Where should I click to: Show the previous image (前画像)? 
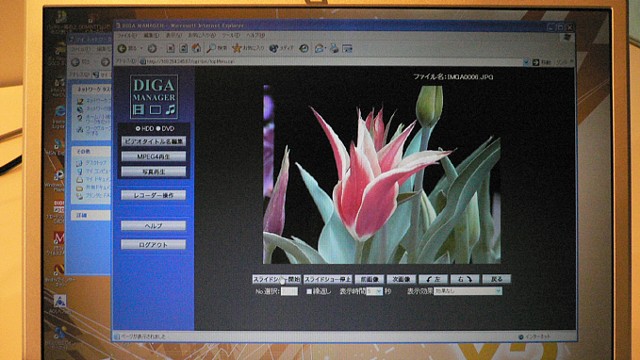pos(369,280)
